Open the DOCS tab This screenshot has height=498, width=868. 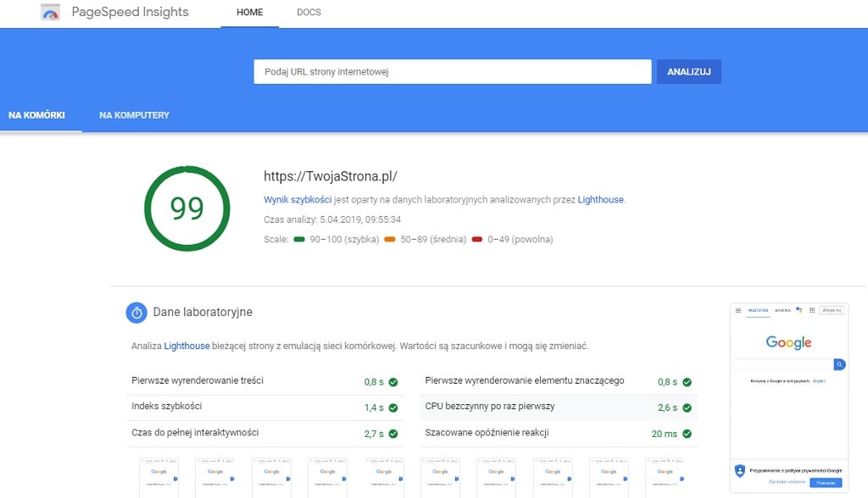pyautogui.click(x=309, y=12)
